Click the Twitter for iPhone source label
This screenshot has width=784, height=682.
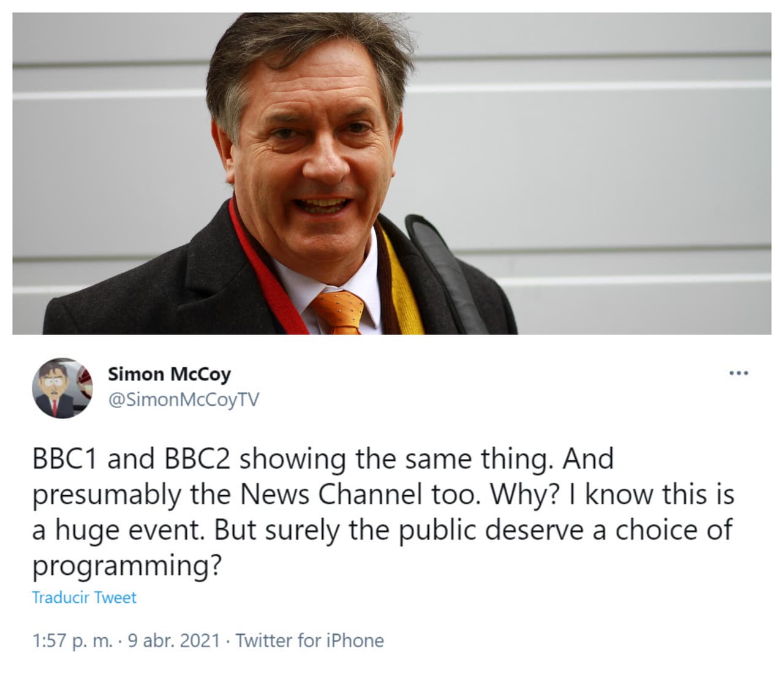click(309, 640)
